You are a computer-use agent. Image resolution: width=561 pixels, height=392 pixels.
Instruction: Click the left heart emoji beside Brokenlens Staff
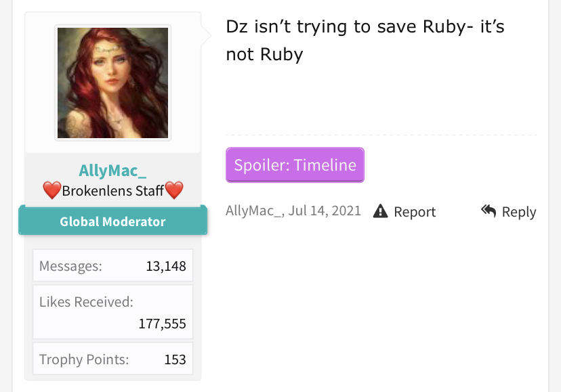click(x=52, y=190)
